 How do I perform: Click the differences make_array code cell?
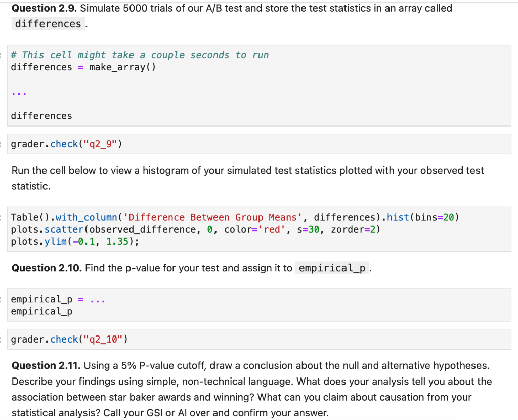point(260,85)
